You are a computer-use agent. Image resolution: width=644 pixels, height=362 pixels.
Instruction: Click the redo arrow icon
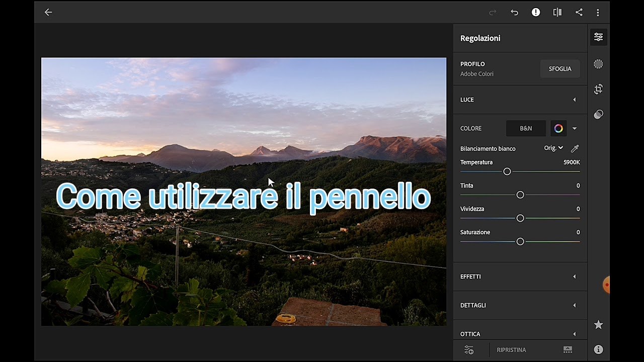point(493,13)
